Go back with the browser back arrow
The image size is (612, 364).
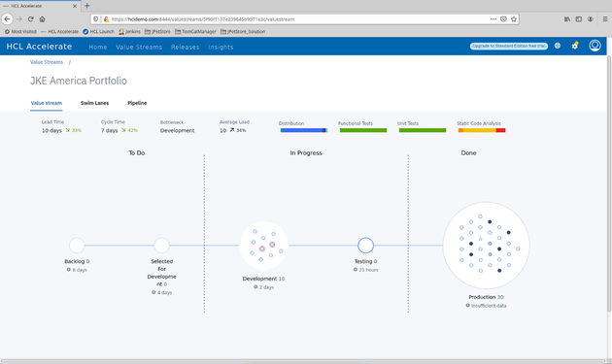7,18
